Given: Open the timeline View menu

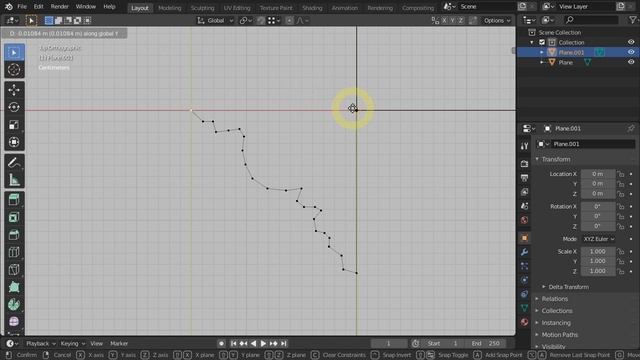Looking at the screenshot, I should pos(96,344).
